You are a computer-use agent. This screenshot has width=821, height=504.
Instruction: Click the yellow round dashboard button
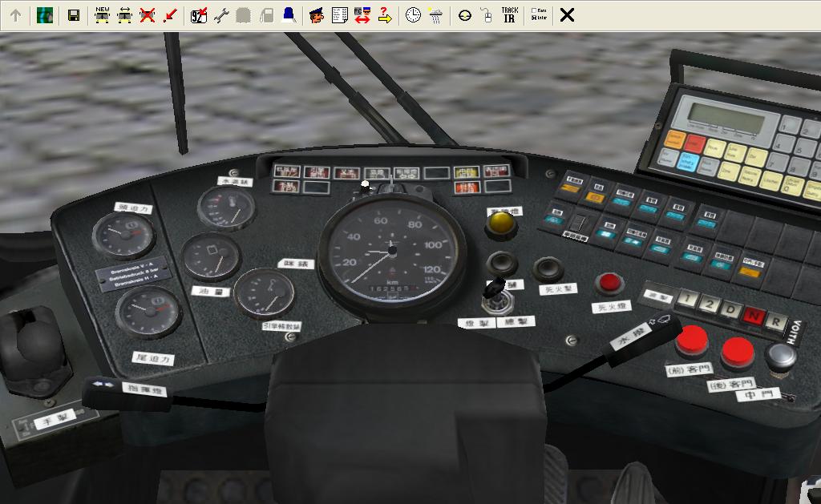(501, 224)
